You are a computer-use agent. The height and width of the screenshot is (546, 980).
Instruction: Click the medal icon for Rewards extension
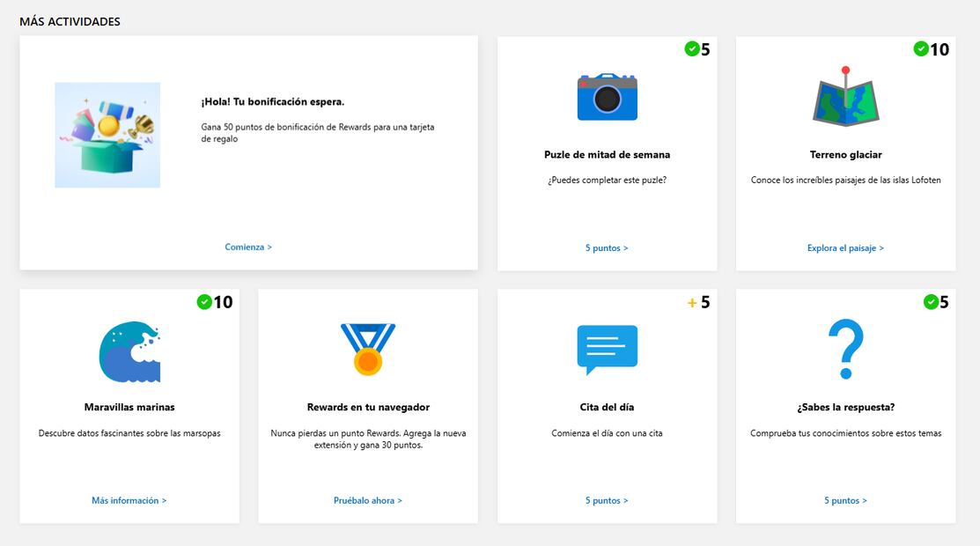368,350
